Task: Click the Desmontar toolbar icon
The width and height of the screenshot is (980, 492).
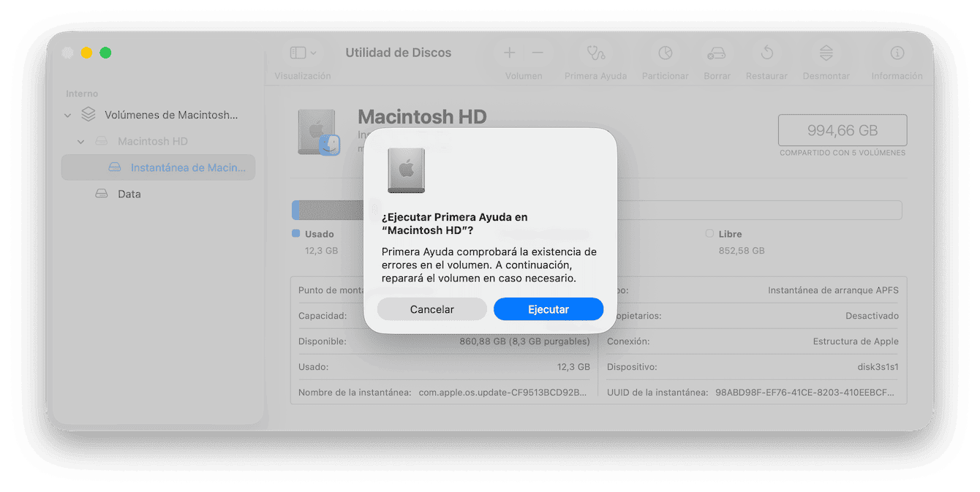Action: (826, 53)
